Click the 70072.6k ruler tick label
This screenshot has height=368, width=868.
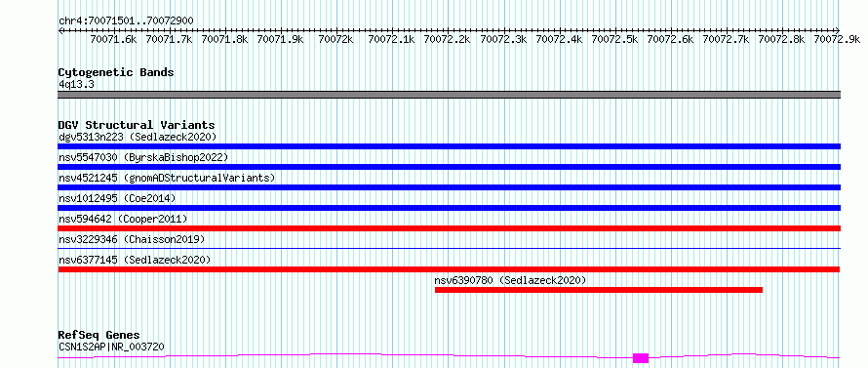(670, 39)
